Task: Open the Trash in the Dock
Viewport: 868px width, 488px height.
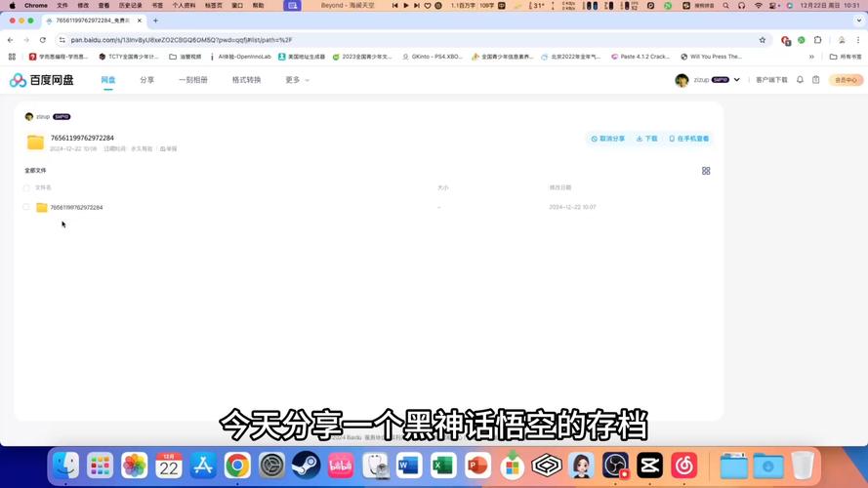Action: pos(803,466)
